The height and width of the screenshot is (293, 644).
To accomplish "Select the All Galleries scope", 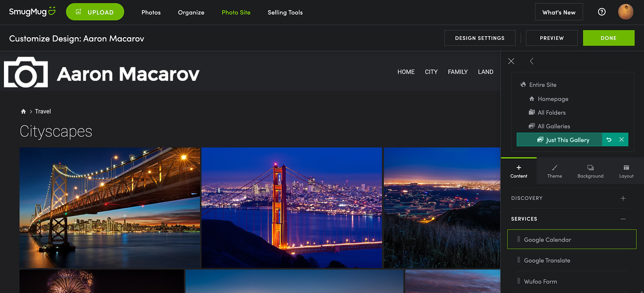I will pos(549,126).
